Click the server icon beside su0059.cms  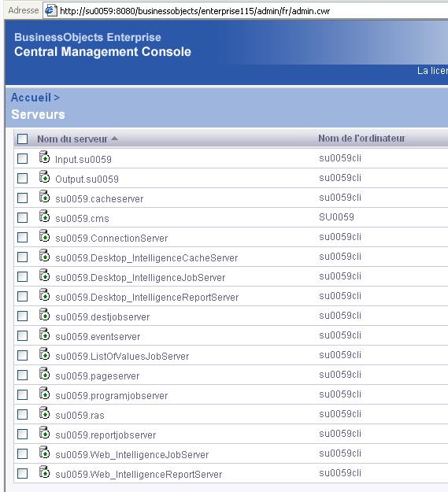44,216
